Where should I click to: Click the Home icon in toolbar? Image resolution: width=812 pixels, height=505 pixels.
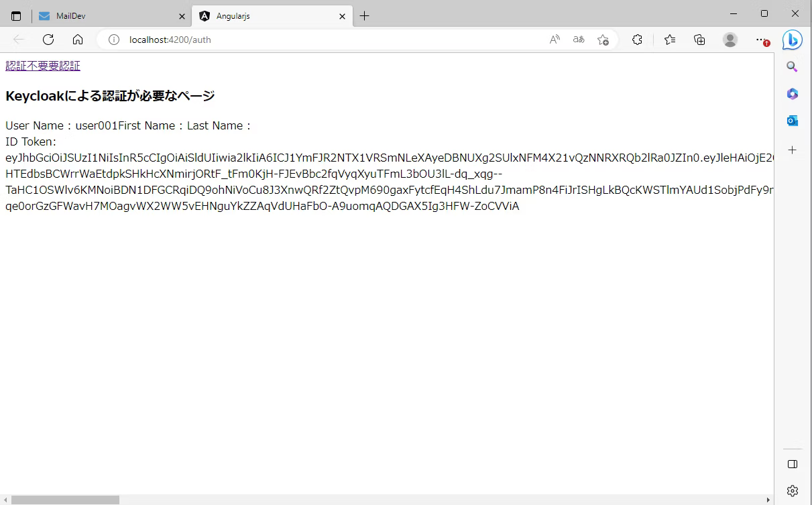coord(78,40)
